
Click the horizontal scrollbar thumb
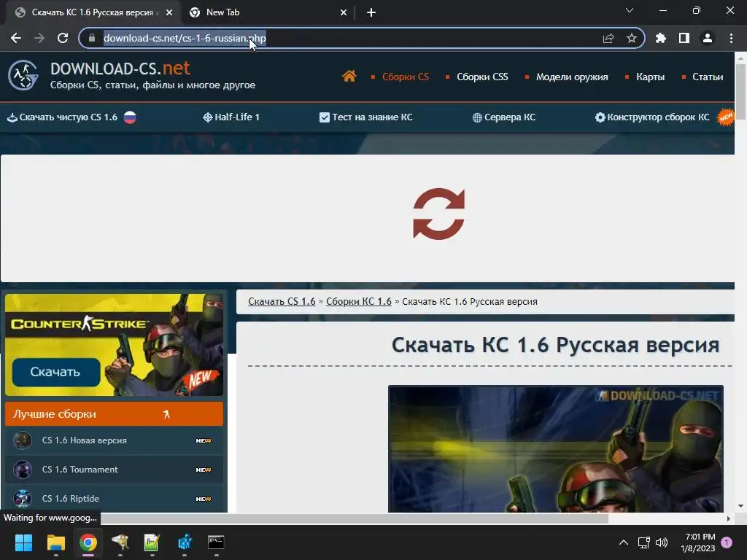[x=355, y=518]
